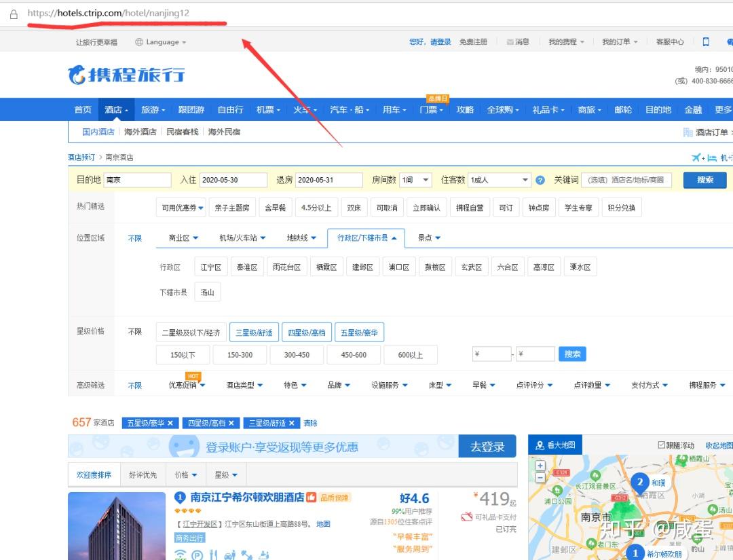This screenshot has height=560, width=733.
Task: Toggle 三星级/舒适 star filter
Action: tap(254, 333)
